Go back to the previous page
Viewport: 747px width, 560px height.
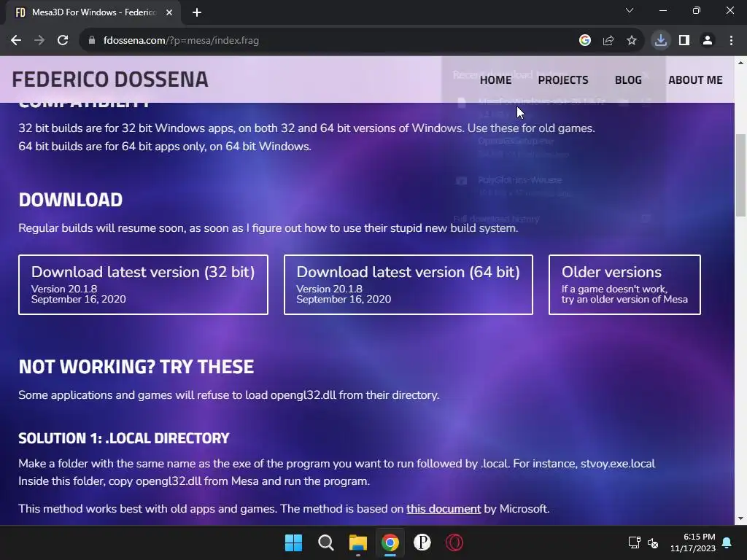[x=16, y=41]
